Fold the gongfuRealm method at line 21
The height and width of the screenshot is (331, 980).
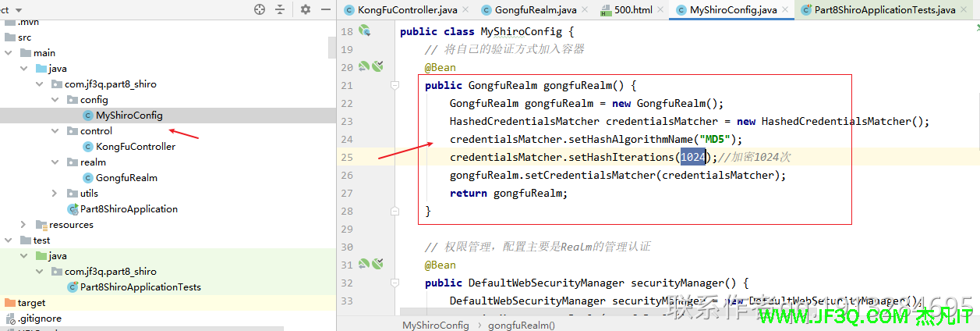tap(395, 85)
